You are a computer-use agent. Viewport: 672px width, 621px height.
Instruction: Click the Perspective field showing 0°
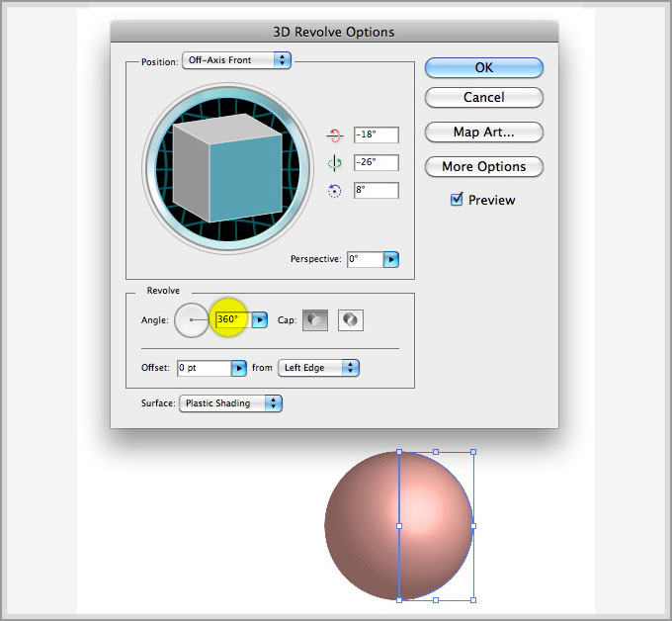click(x=365, y=259)
